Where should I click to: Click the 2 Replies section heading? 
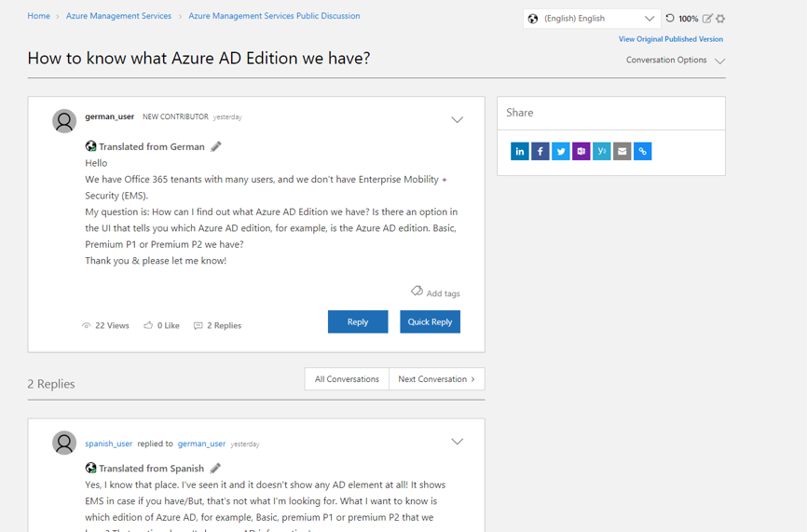51,384
